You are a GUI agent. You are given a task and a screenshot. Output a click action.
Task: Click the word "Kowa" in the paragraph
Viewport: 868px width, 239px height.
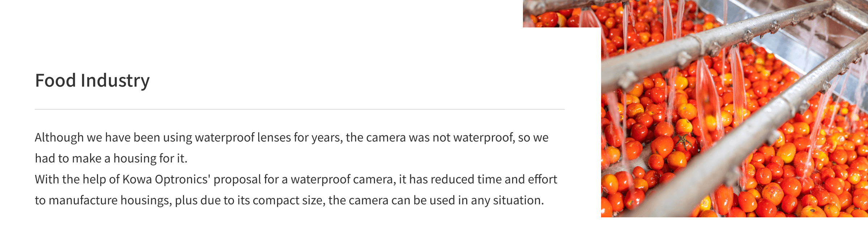[x=137, y=179]
